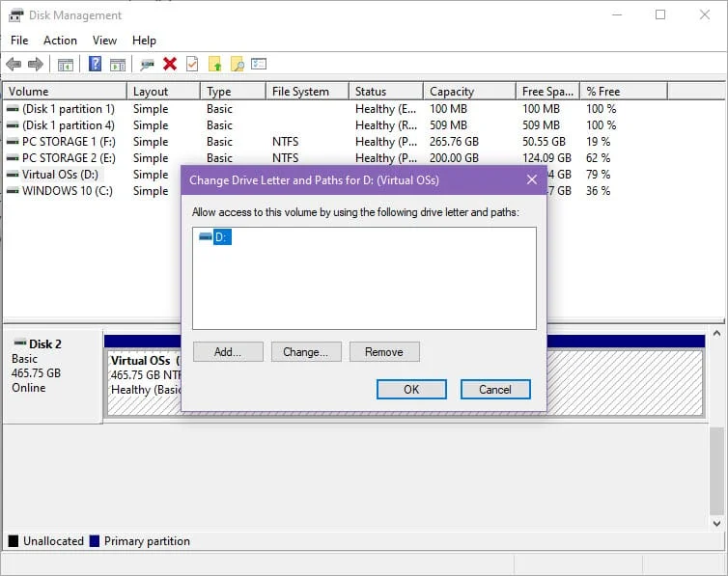Open the File menu

[x=19, y=41]
